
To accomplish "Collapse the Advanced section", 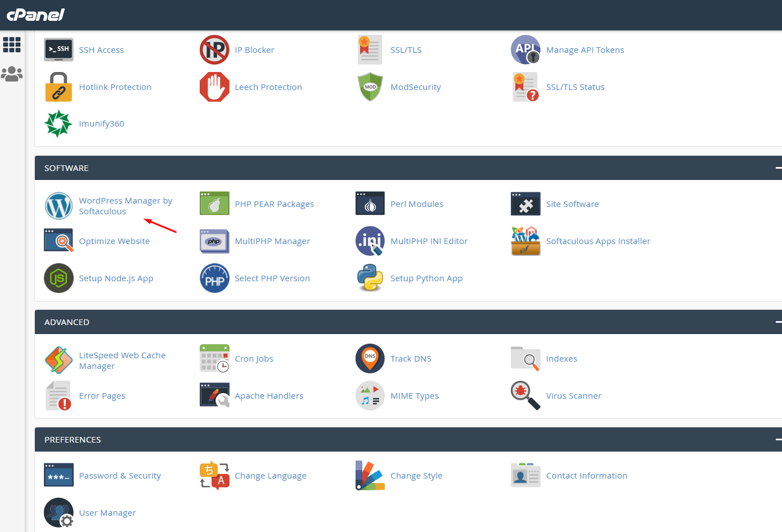I will click(x=778, y=322).
